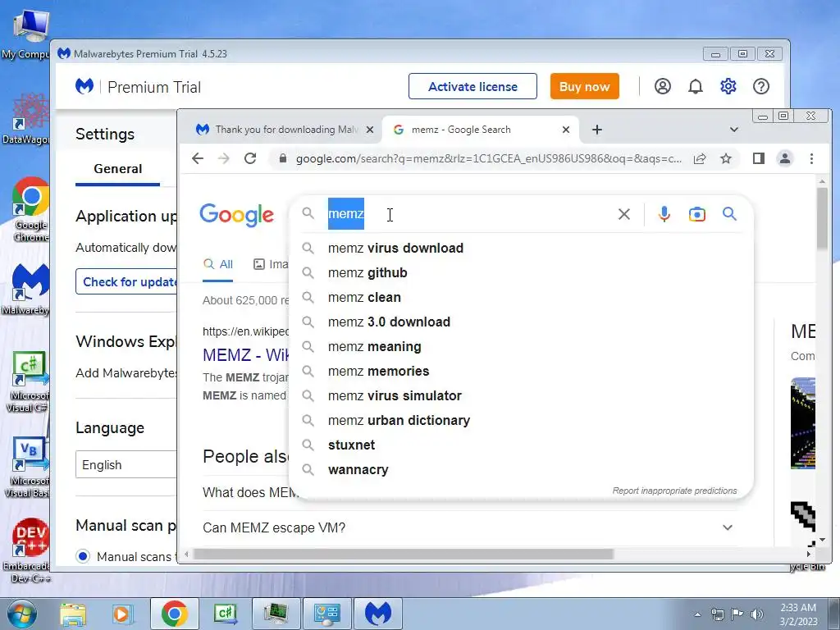Screen dimensions: 840x630
Task: Click orange Buy now button
Action: pyautogui.click(x=584, y=86)
